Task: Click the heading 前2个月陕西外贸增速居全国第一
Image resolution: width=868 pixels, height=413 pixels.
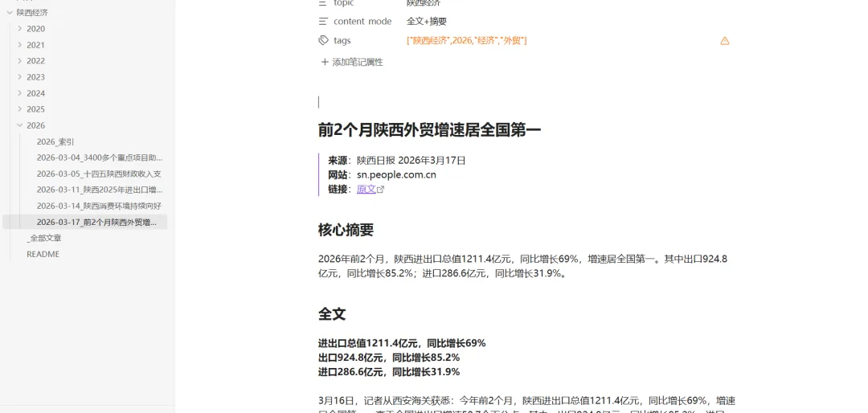Action: pyautogui.click(x=429, y=130)
